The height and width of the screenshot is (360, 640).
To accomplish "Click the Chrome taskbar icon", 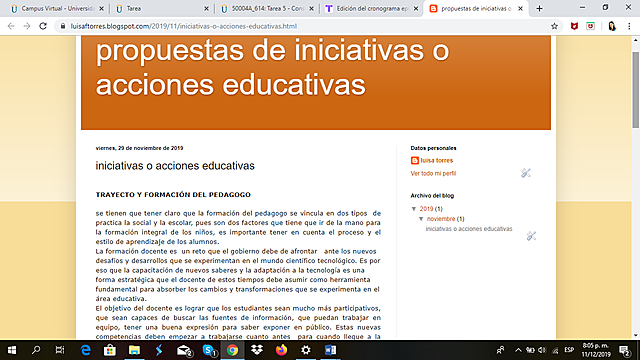I will (x=232, y=350).
